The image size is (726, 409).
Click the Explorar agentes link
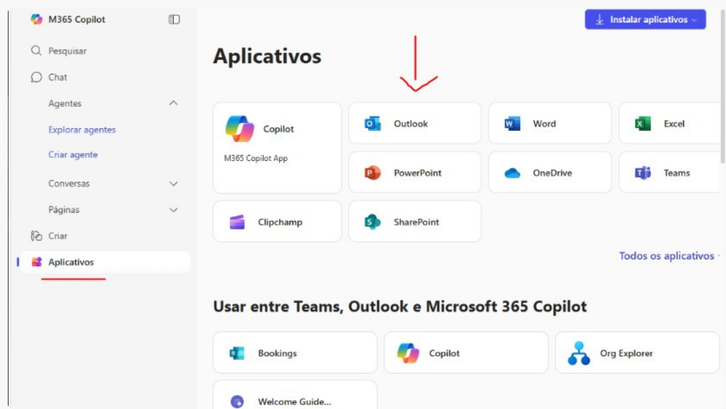pyautogui.click(x=82, y=130)
